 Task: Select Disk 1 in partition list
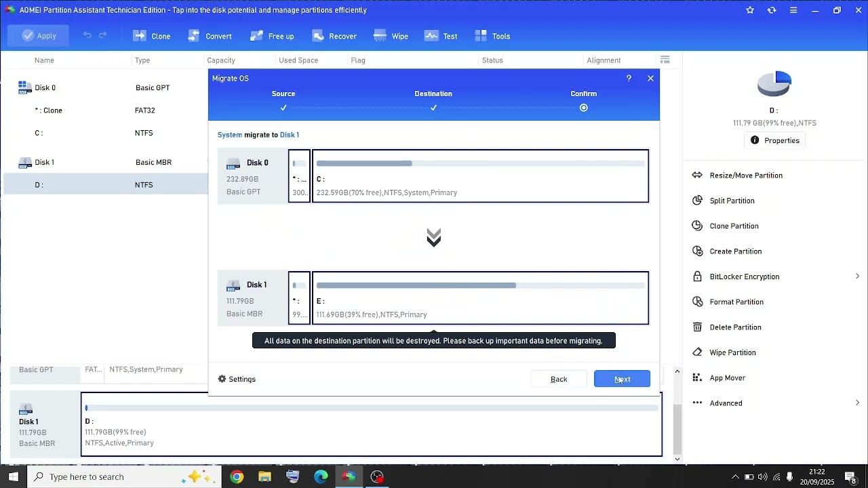pos(106,162)
